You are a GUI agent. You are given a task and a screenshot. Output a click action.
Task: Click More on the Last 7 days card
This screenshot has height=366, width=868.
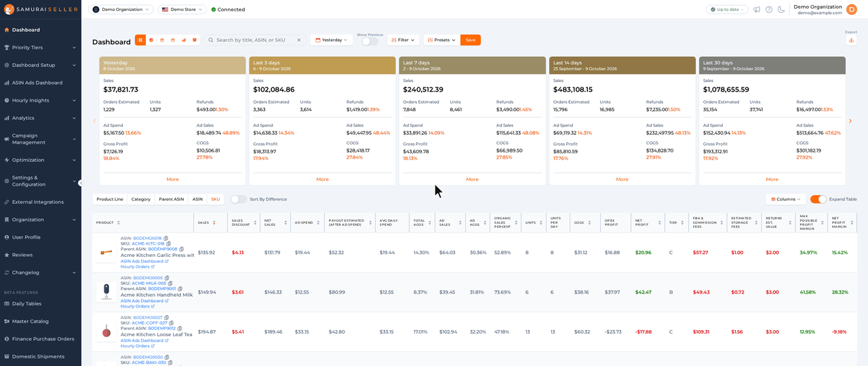click(x=472, y=180)
